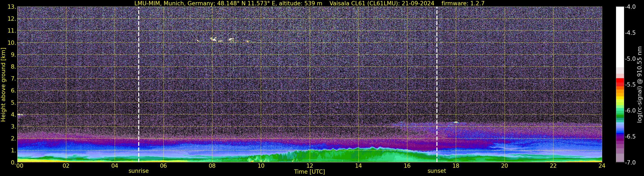Click the '8.' height axis tick label
This screenshot has width=644, height=176.
13,67
